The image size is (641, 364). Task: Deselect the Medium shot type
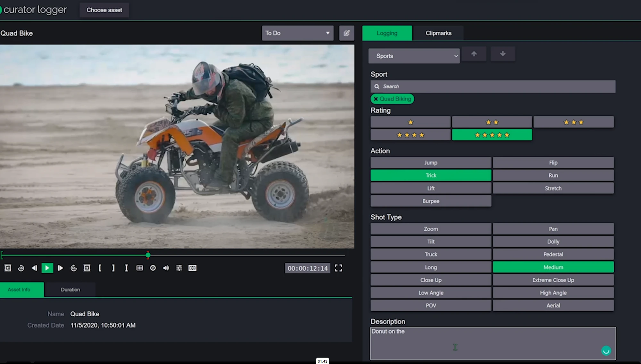(x=553, y=267)
